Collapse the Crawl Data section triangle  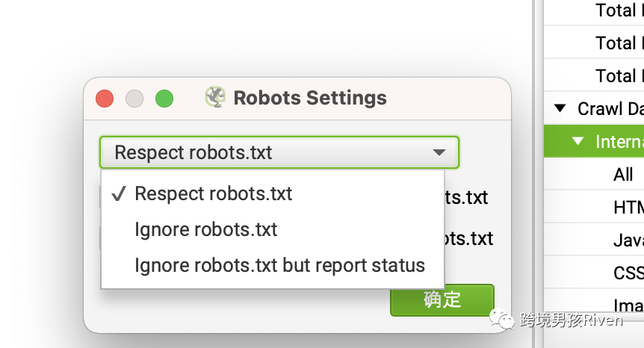tap(560, 108)
